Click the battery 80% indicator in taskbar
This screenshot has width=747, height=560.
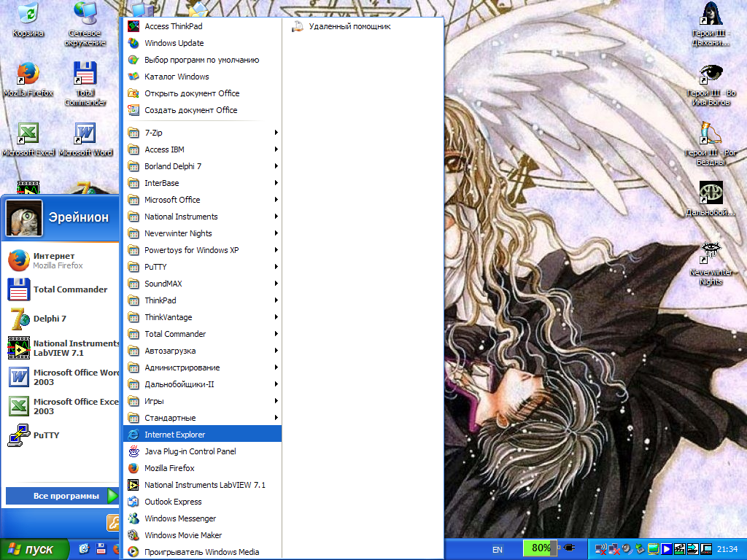[x=541, y=548]
